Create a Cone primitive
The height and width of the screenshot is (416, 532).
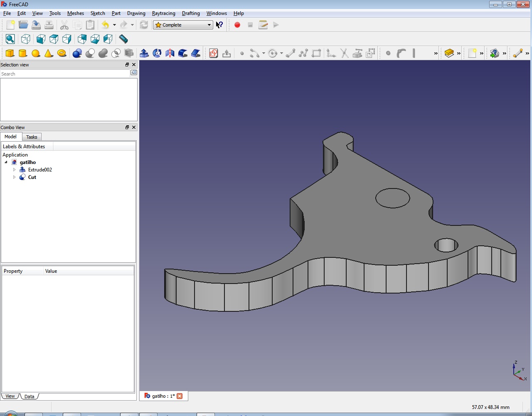coord(49,53)
